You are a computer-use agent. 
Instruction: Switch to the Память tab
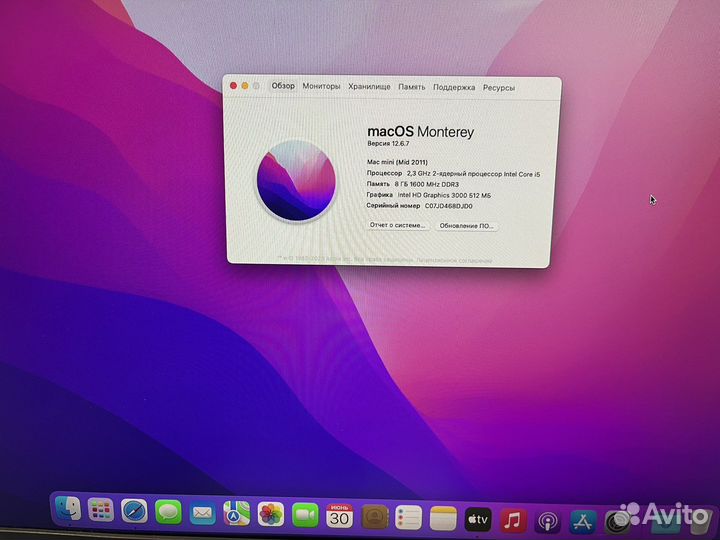412,87
